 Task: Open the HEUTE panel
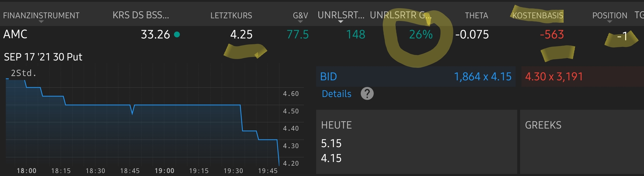click(336, 125)
